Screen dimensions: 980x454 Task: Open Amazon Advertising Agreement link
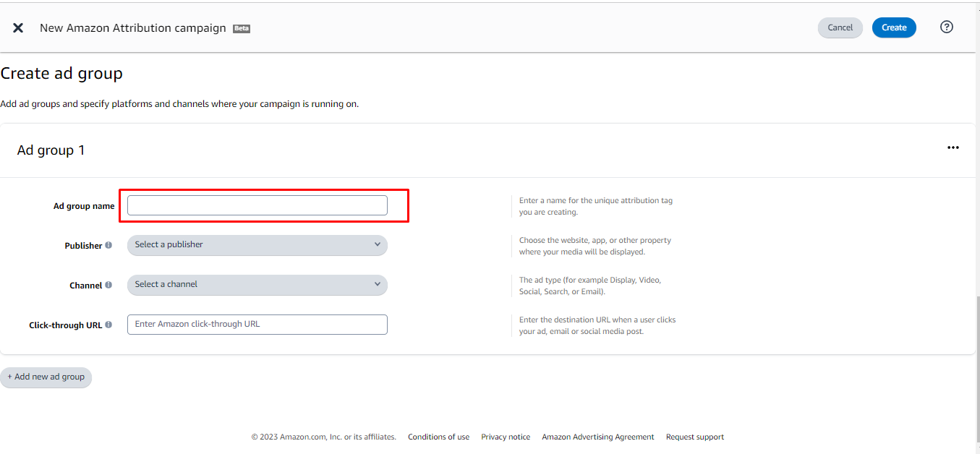click(x=598, y=437)
